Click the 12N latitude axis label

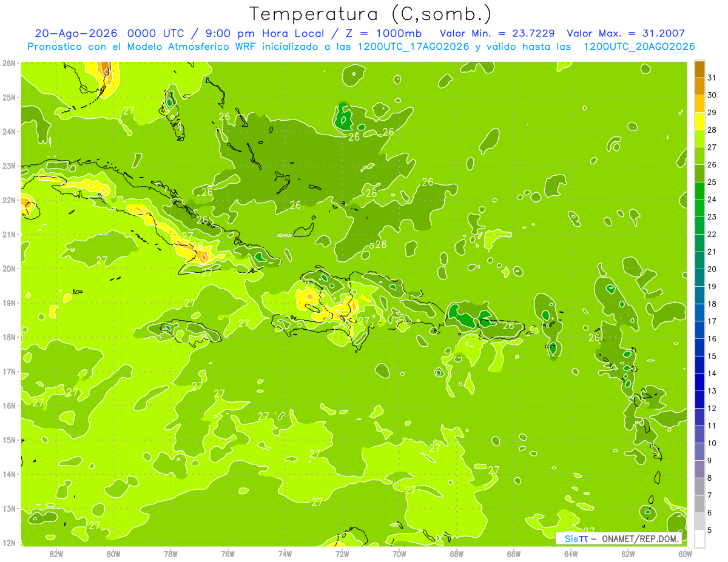point(9,543)
